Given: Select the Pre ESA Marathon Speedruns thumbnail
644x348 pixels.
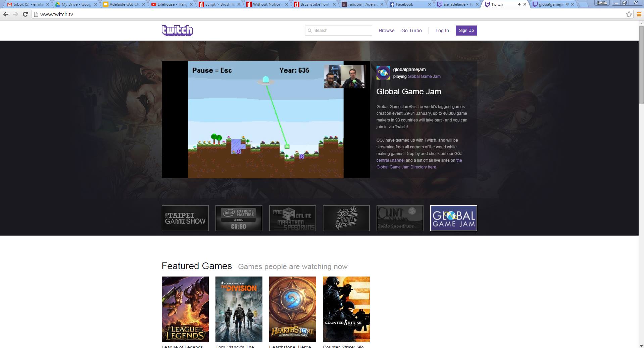Looking at the screenshot, I should click(293, 218).
